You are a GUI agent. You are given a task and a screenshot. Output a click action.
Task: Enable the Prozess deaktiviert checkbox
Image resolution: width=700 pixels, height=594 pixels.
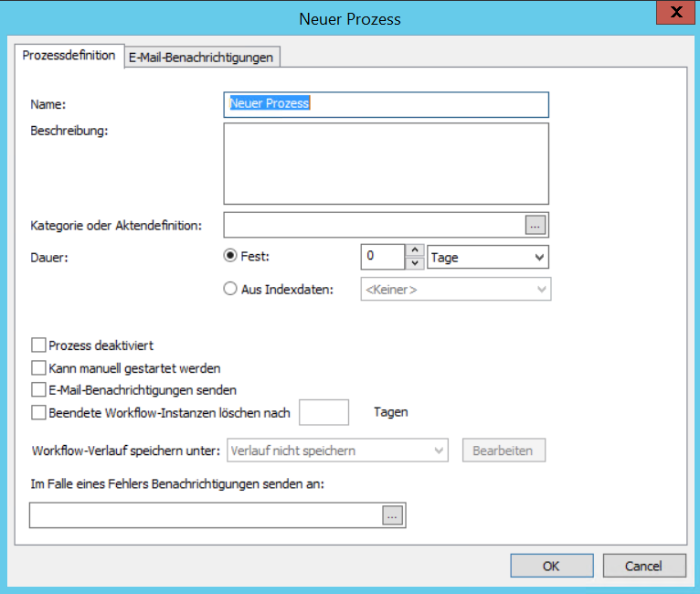38,345
